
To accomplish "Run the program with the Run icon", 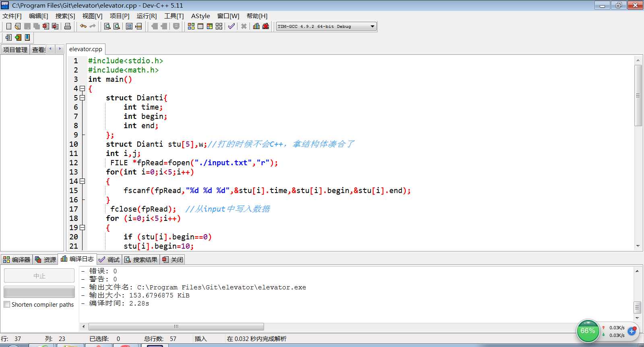I will point(200,26).
